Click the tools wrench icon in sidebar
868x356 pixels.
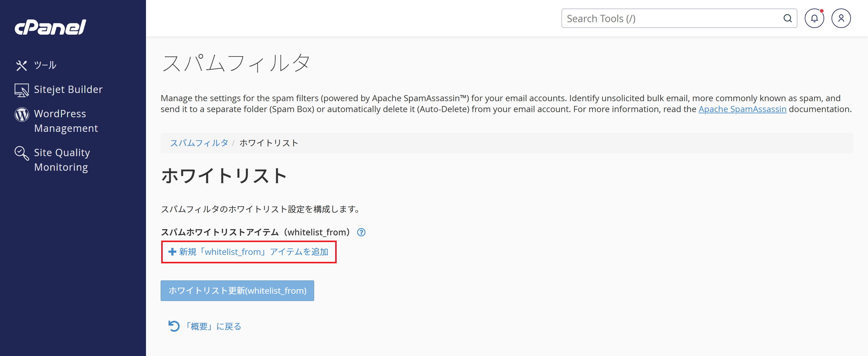(x=22, y=65)
